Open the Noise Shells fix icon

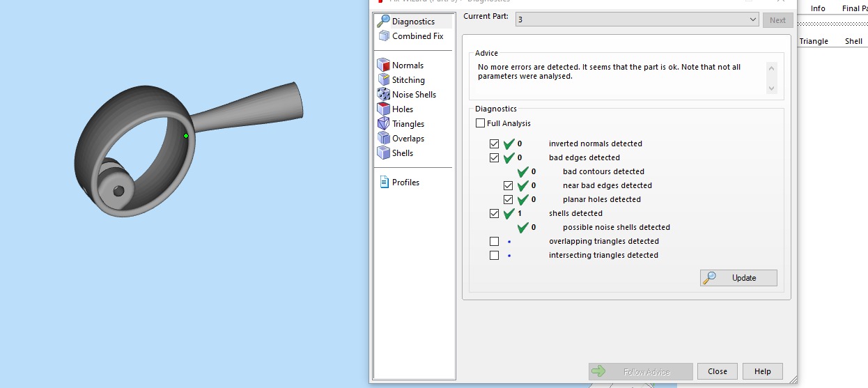[383, 94]
